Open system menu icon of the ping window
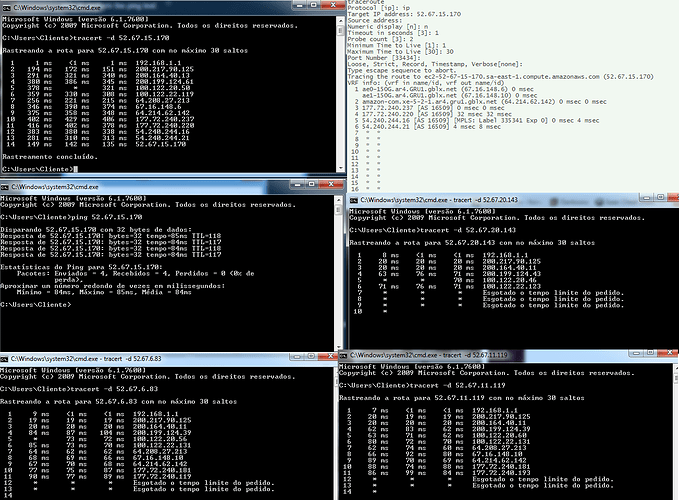This screenshot has width=679, height=500. click(x=6, y=187)
